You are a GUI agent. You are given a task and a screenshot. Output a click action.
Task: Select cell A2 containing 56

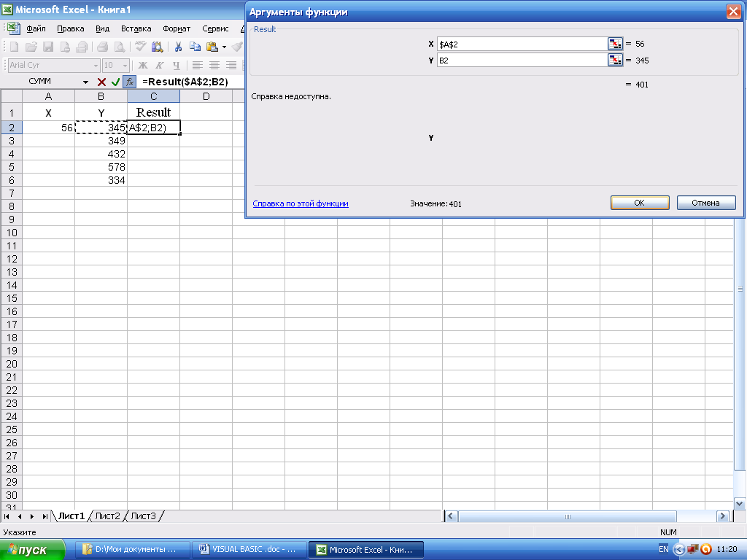[49, 128]
